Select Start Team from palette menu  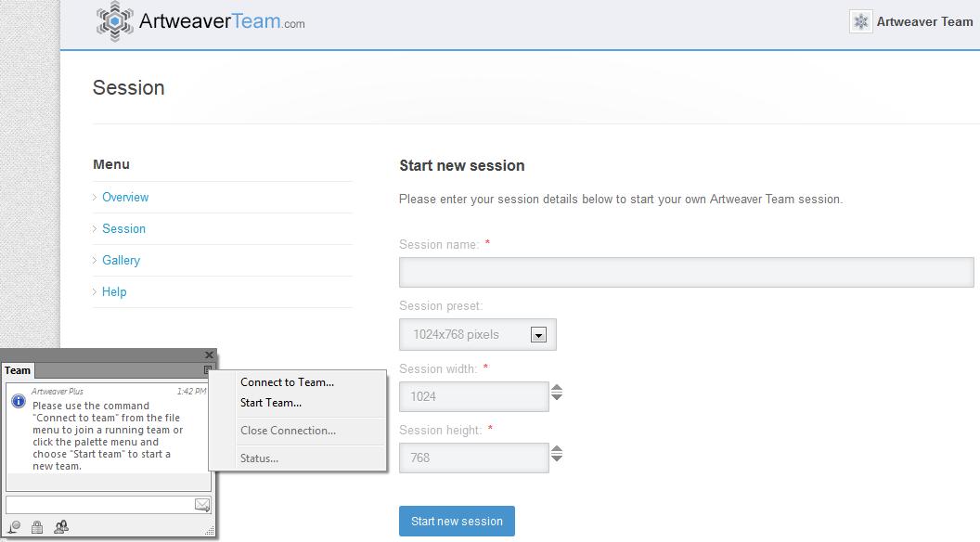tap(271, 403)
